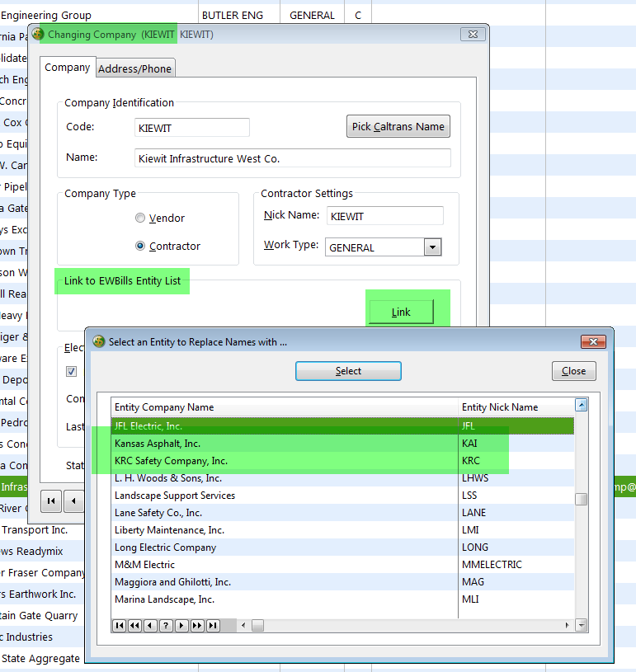
Task: Go to previous record in entity list
Action: (150, 626)
